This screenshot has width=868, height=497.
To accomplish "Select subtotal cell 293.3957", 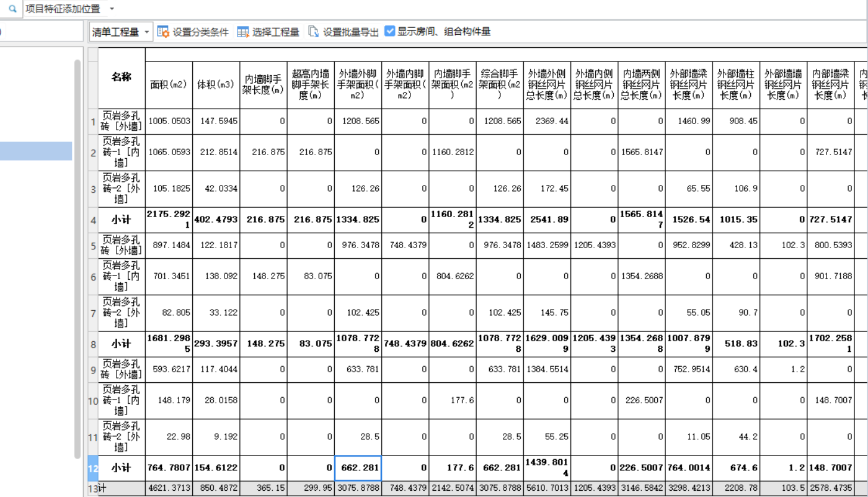I will click(x=216, y=344).
